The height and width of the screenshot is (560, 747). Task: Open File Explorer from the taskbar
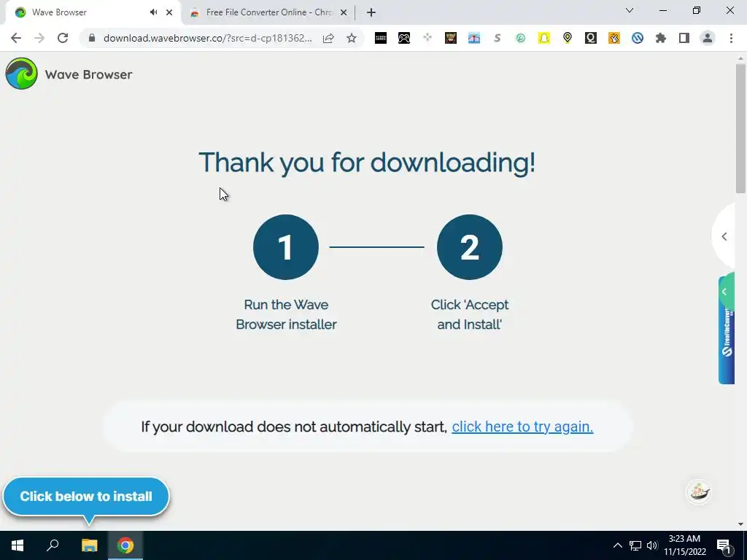pyautogui.click(x=89, y=545)
